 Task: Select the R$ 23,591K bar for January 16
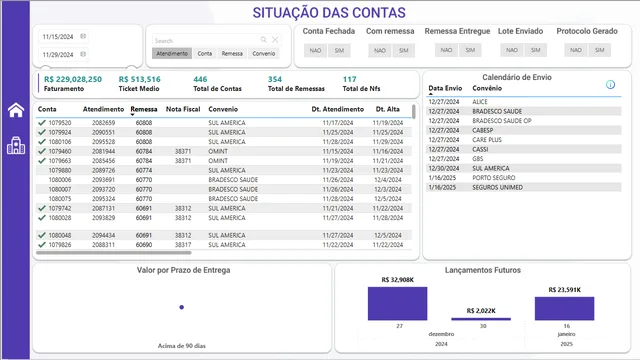pos(564,308)
